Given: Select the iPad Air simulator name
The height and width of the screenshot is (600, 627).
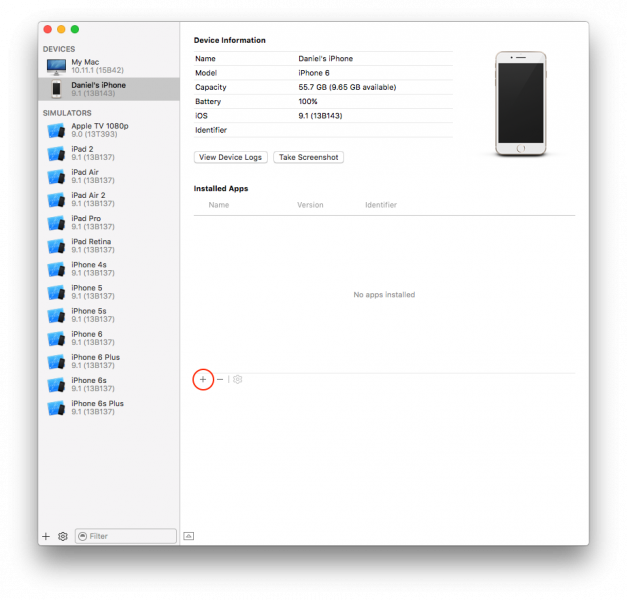Looking at the screenshot, I should 85,172.
